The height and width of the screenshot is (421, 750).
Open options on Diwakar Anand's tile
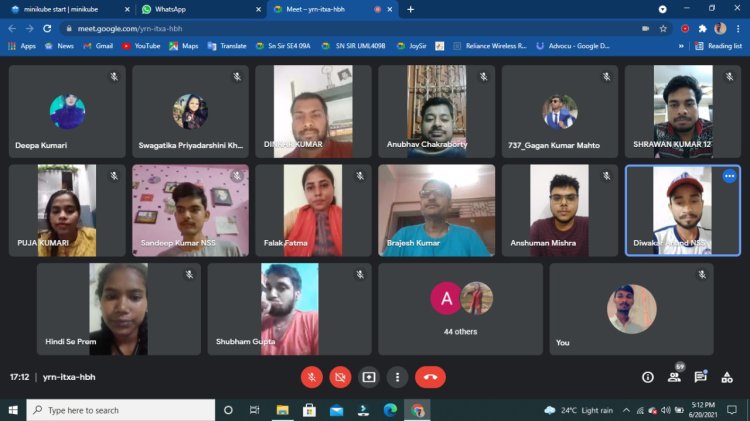[x=729, y=176]
